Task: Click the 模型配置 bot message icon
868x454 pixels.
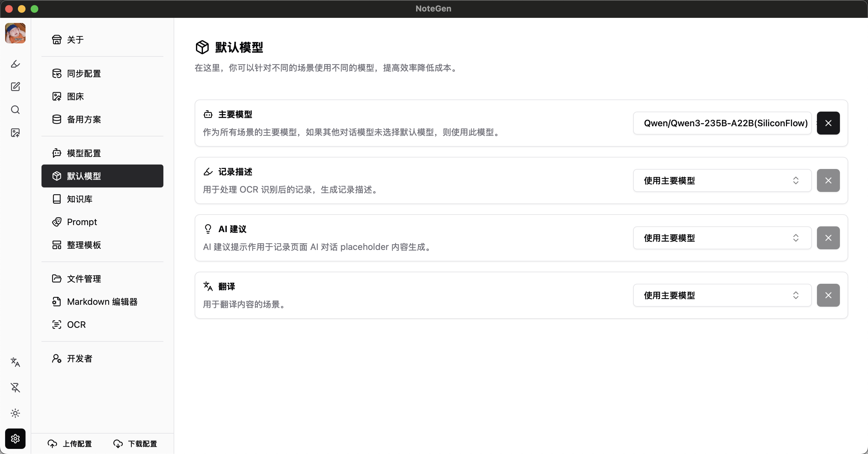Action: click(56, 153)
